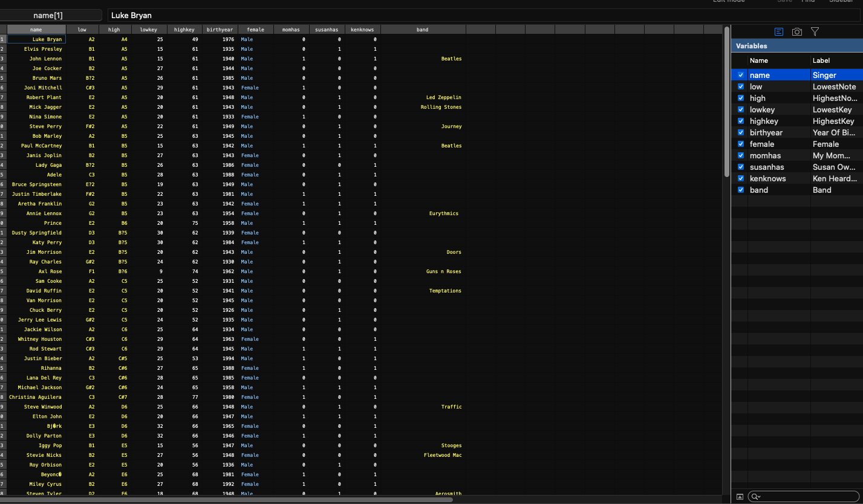This screenshot has width=863, height=504.
Task: Uncheck the highkey variable checkbox
Action: click(741, 121)
